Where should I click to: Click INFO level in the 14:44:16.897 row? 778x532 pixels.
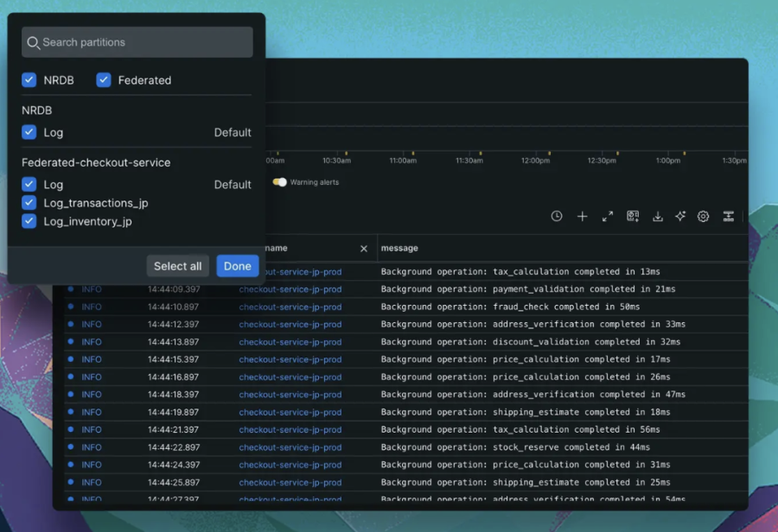coord(92,377)
